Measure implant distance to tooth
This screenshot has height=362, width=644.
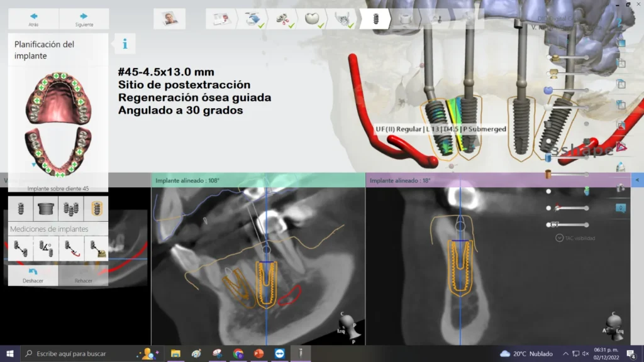point(96,248)
